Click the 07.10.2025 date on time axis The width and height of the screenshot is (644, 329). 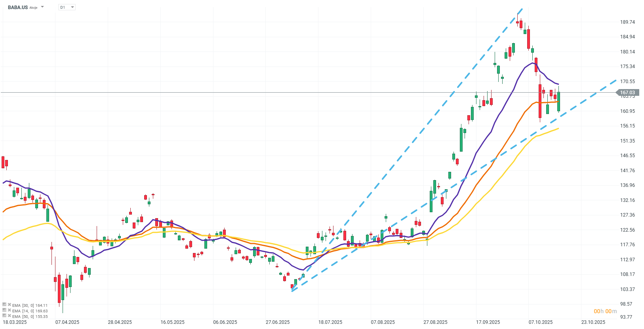[541, 322]
